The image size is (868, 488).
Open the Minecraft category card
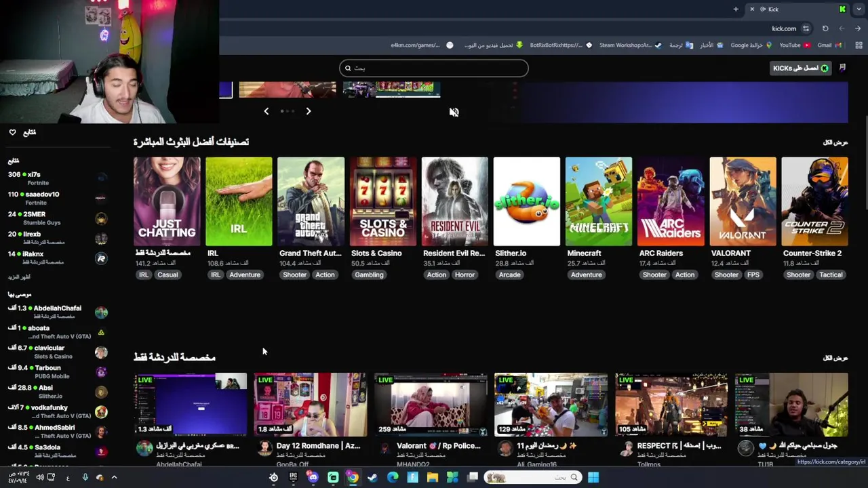(599, 201)
